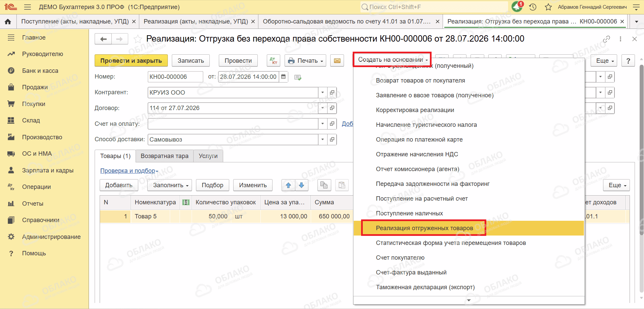This screenshot has height=309, width=644.
Task: Click Провести и закрыть
Action: [x=131, y=61]
